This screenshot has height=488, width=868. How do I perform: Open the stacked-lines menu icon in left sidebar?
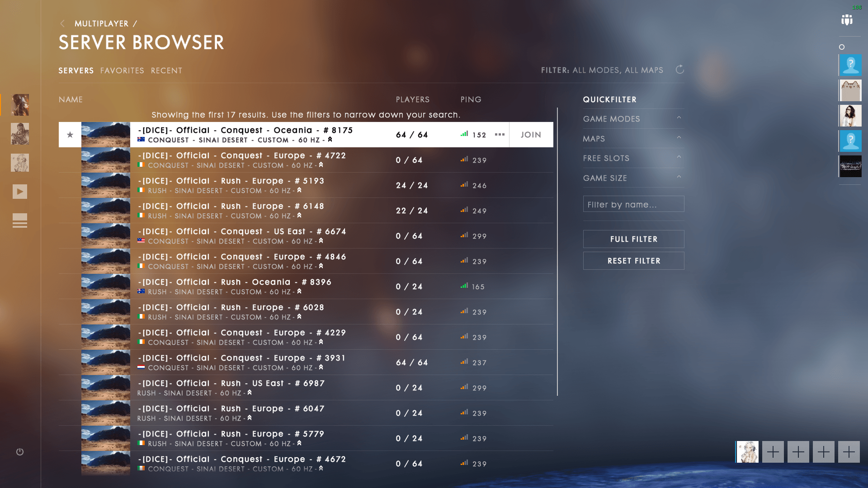point(20,221)
